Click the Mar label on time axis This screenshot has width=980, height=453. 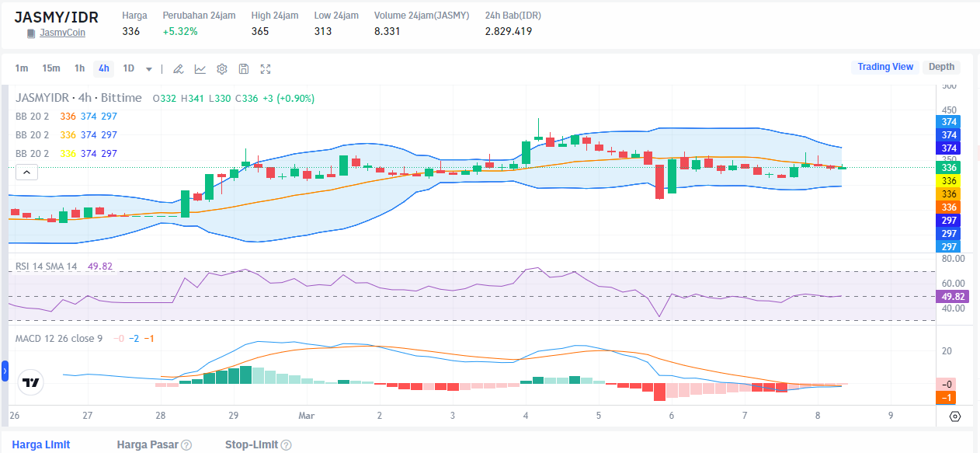tap(306, 416)
